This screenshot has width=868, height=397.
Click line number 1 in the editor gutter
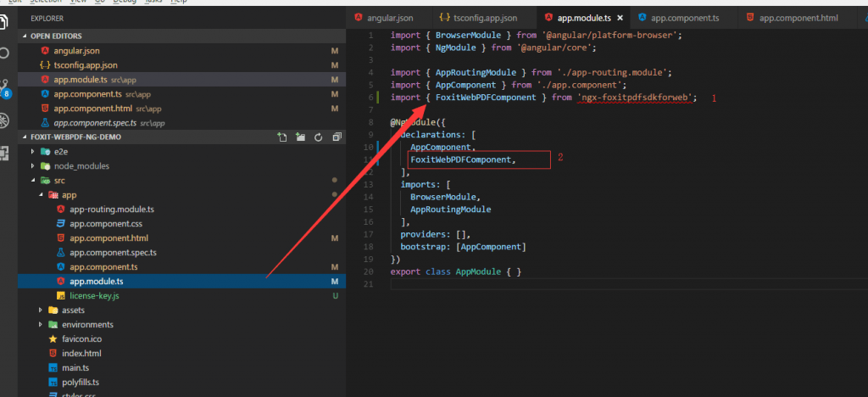(373, 35)
